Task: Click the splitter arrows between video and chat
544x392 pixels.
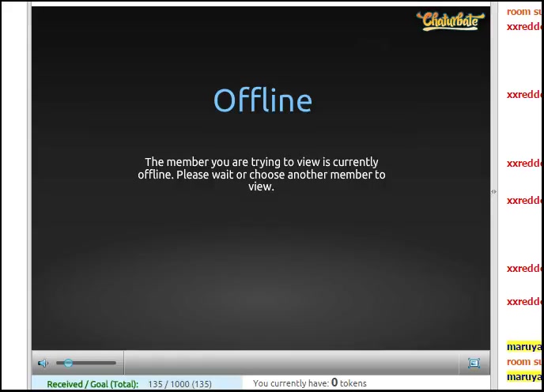Action: (x=494, y=191)
